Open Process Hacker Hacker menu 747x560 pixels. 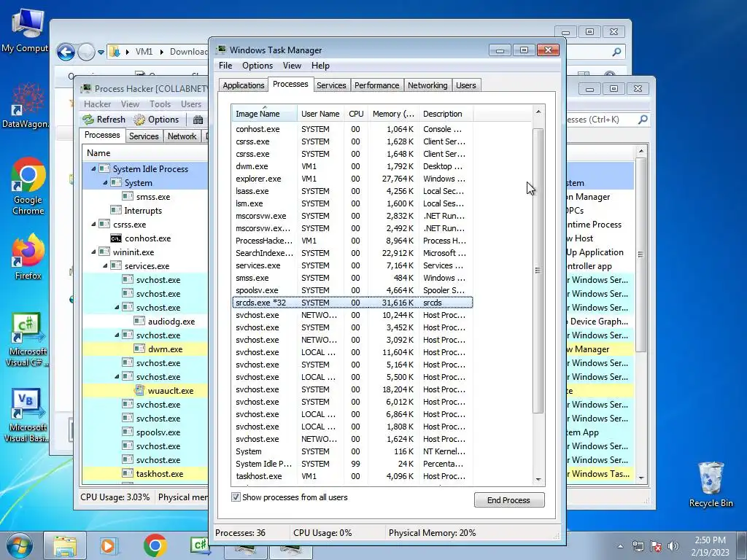[x=97, y=104]
